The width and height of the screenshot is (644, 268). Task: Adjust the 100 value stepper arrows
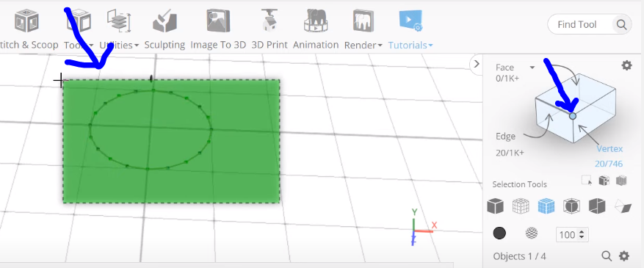tap(581, 235)
